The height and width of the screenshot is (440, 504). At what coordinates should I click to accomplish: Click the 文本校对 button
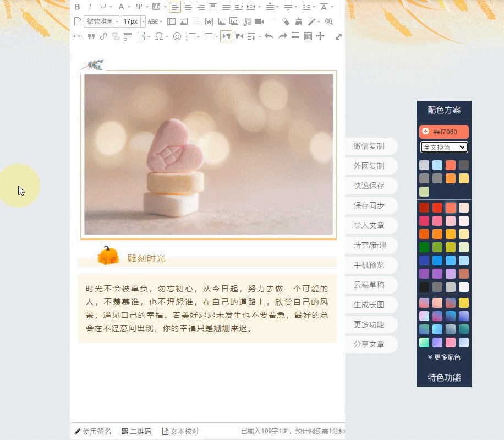click(180, 431)
